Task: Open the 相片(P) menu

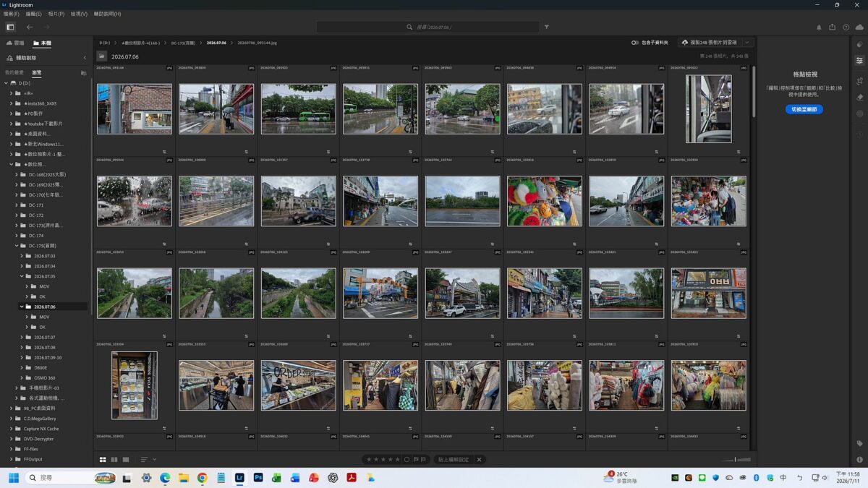Action: 56,14
